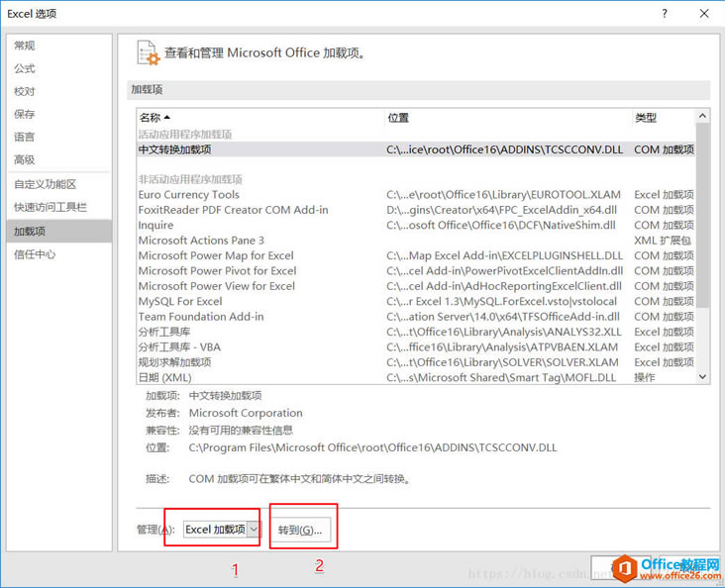Select the Inquire add-in row
Viewport: 725px width, 588px height.
tap(416, 225)
